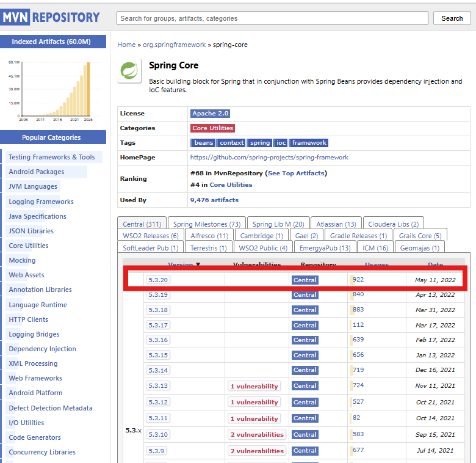Open Testing Frameworks & Tools category
The height and width of the screenshot is (463, 476).
tap(52, 157)
